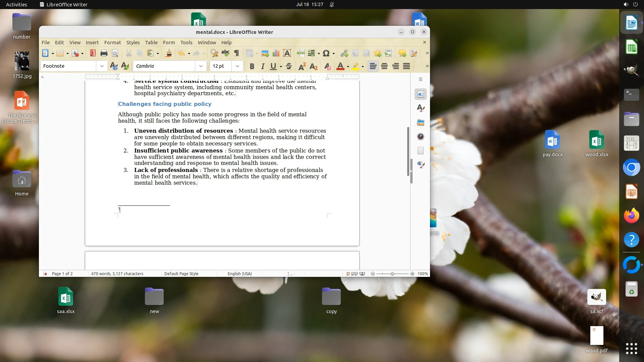Toggle Bold formatting

pyautogui.click(x=252, y=66)
